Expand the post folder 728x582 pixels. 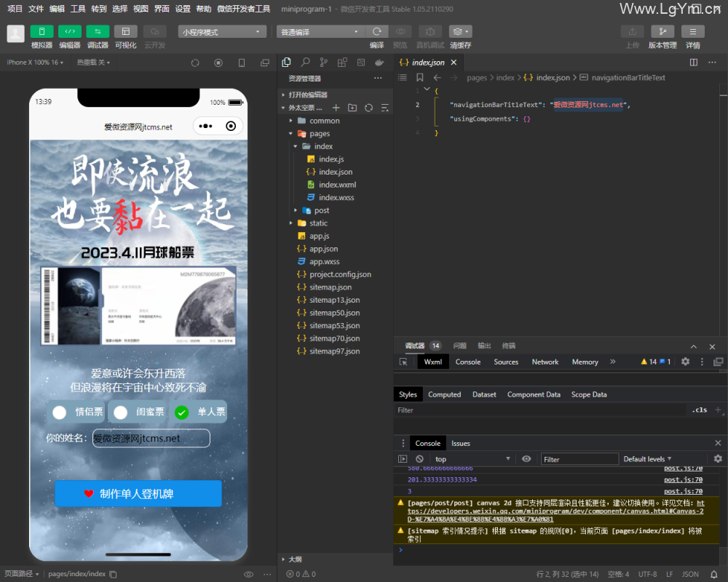(x=321, y=210)
